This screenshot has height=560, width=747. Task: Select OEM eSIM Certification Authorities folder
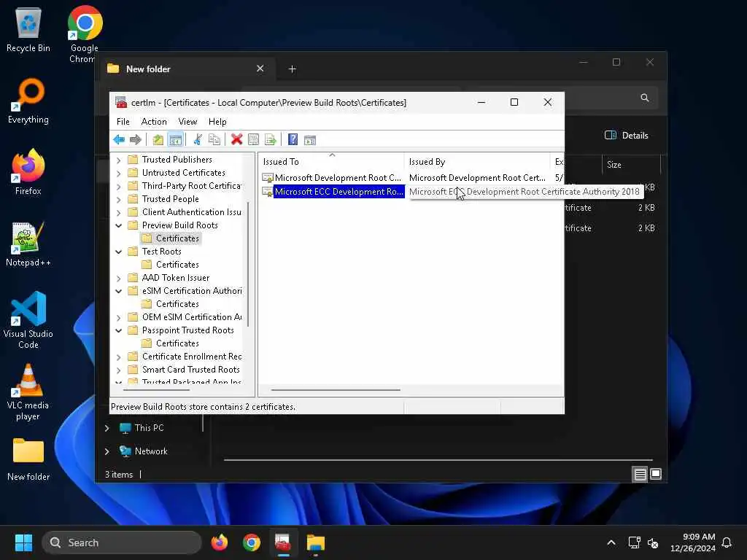coord(185,317)
